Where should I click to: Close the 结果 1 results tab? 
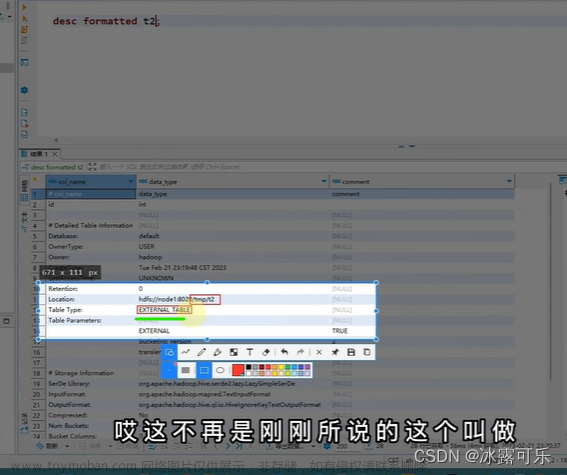point(55,154)
